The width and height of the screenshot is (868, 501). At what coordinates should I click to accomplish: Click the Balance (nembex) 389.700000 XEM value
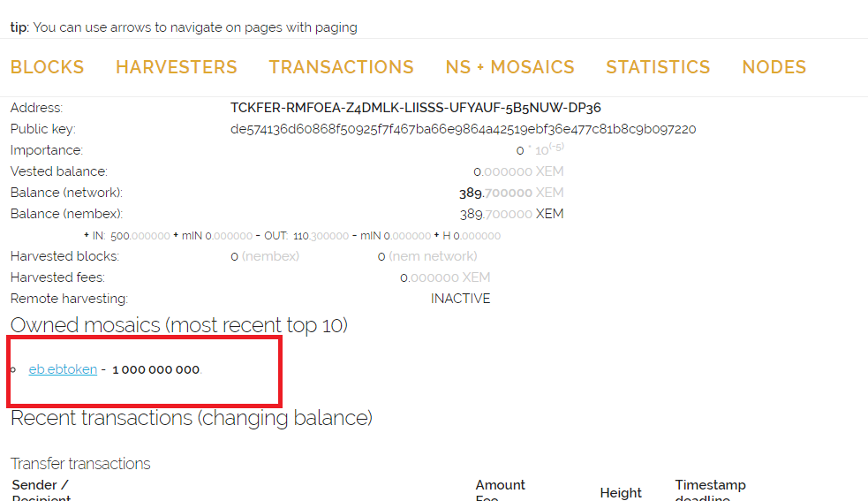(510, 214)
